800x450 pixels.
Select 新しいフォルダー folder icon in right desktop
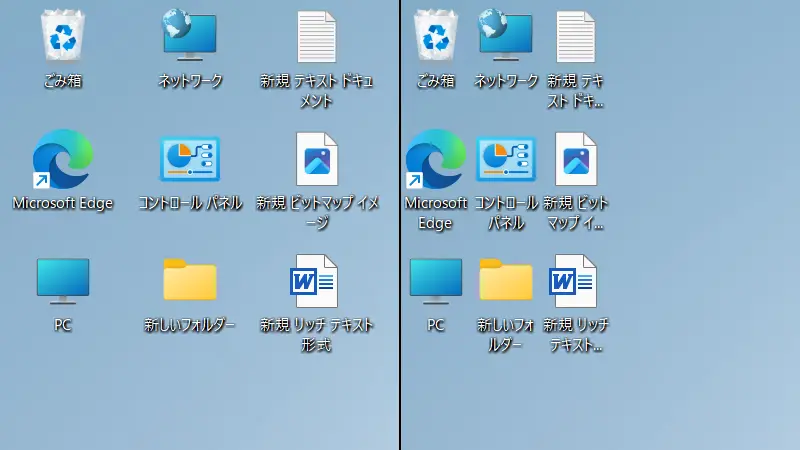(506, 280)
